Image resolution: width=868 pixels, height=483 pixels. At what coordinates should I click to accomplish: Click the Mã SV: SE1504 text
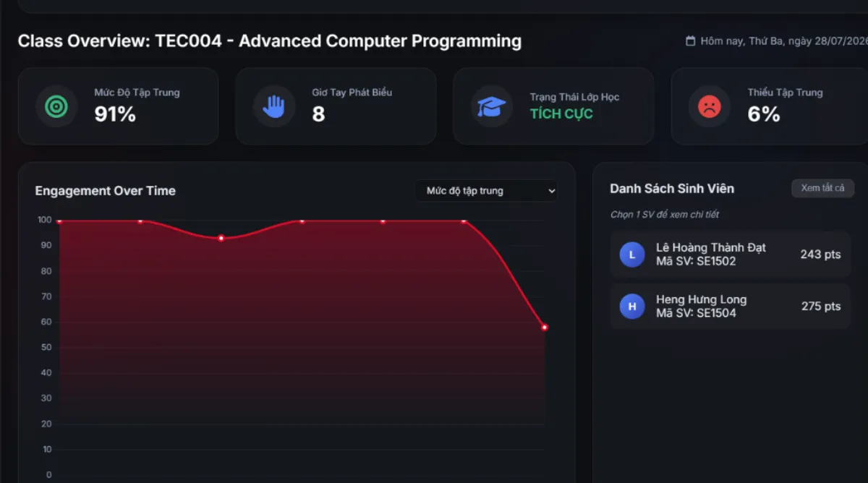click(x=696, y=313)
